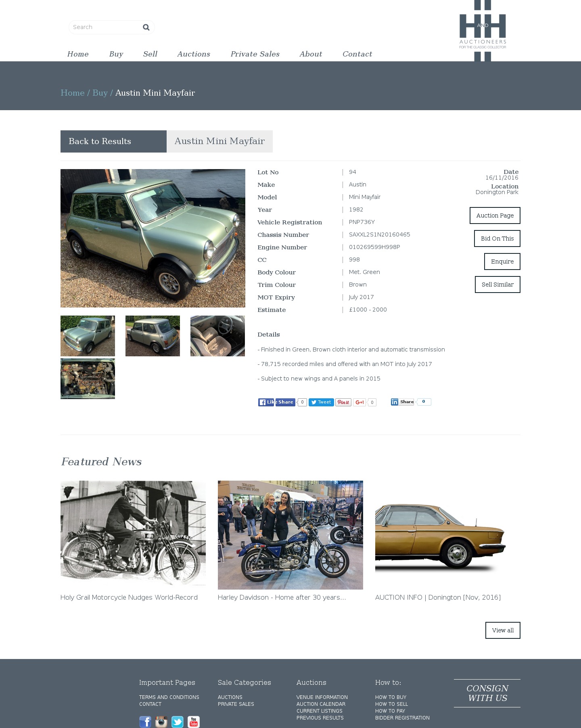Open Terms and Conditions footer link
This screenshot has width=581, height=728.
(169, 697)
